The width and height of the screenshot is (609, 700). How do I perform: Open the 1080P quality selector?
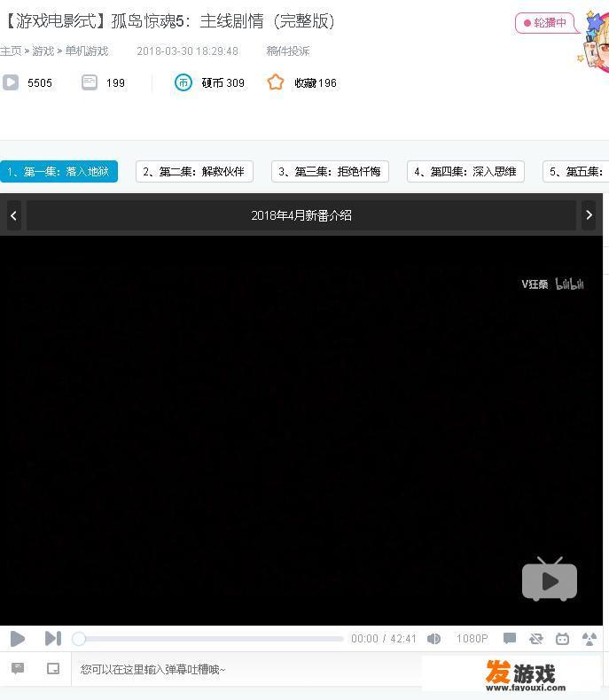[x=472, y=639]
